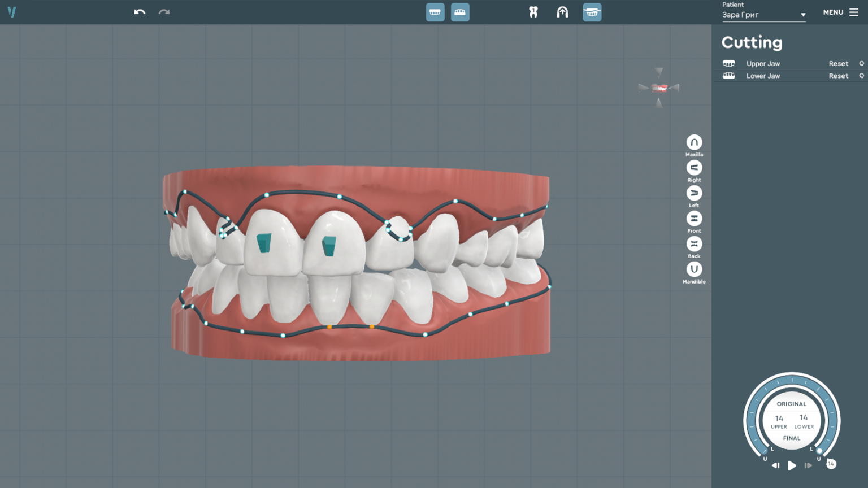
Task: Click the stage dial slider handle
Action: [x=819, y=451]
